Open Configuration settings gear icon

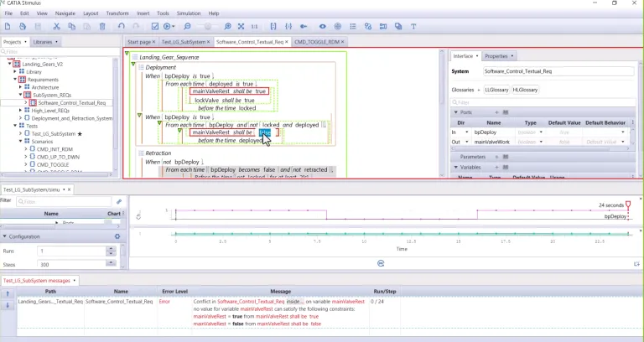pos(117,236)
